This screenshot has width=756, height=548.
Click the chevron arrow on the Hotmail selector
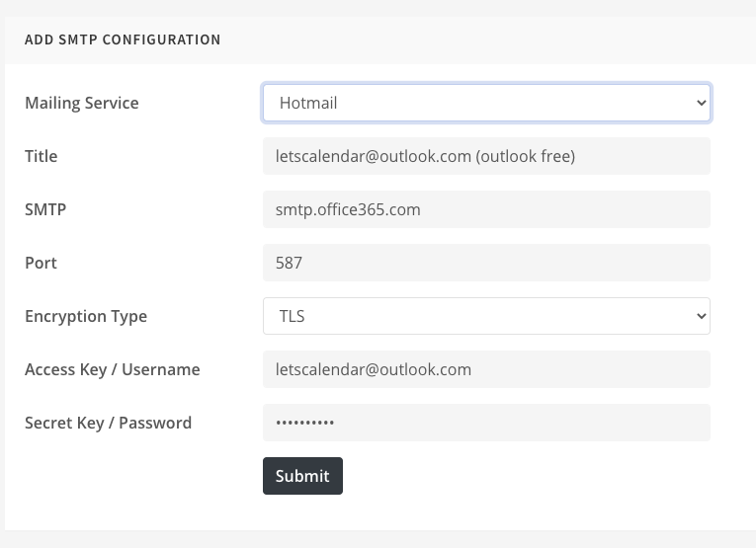point(701,103)
